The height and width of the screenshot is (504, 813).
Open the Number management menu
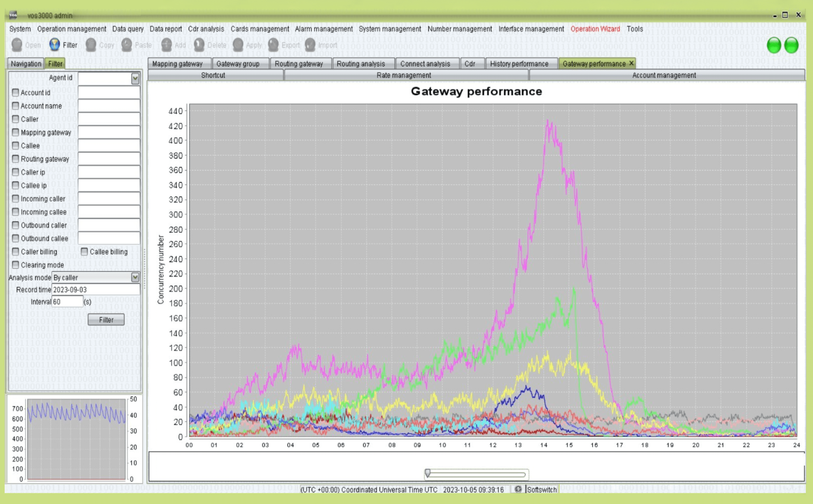[460, 29]
